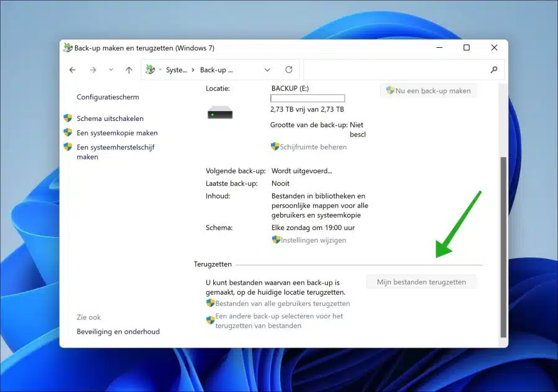Click 'Mijn bestanden terugzetten' button
The height and width of the screenshot is (392, 558).
click(x=422, y=282)
